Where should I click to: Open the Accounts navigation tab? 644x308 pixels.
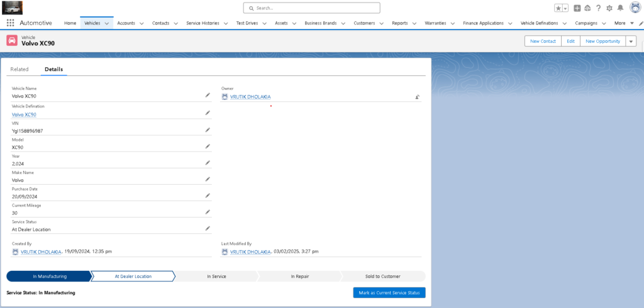[x=126, y=23]
